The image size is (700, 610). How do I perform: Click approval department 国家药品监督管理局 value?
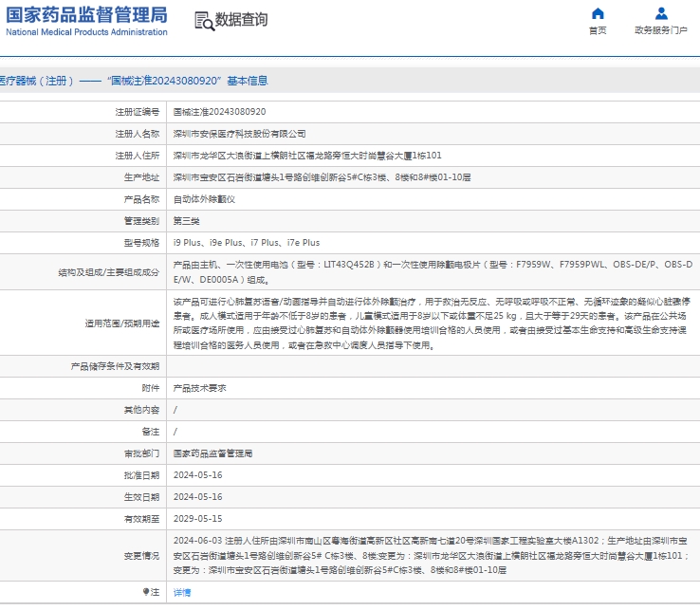pyautogui.click(x=212, y=453)
